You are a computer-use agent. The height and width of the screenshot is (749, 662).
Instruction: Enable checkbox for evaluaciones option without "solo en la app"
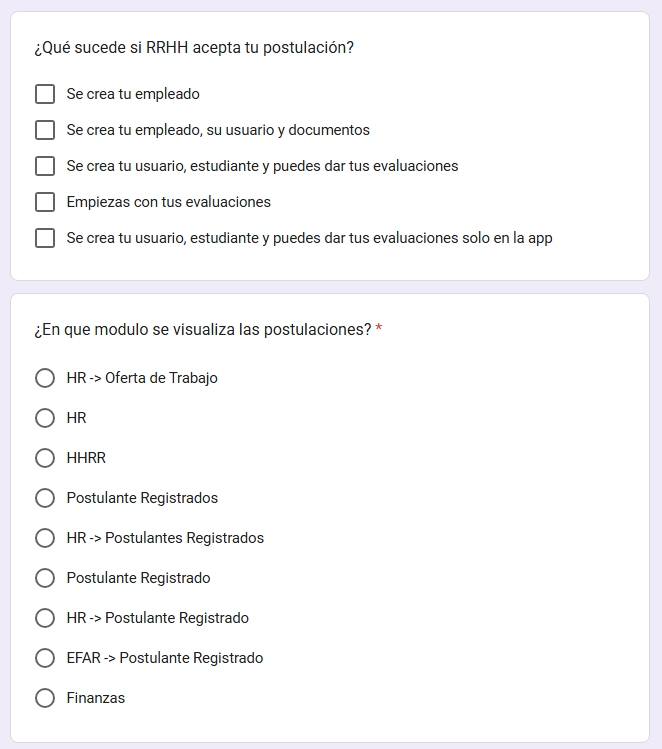(45, 166)
